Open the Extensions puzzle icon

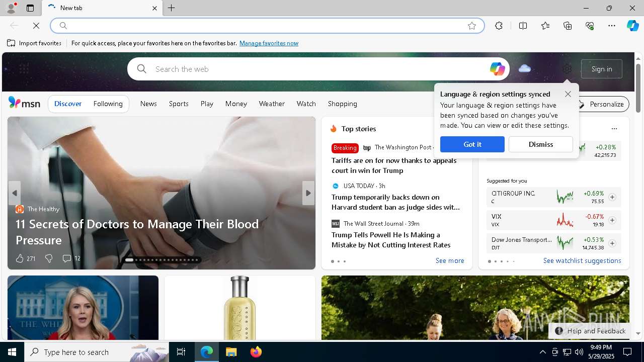[499, 26]
